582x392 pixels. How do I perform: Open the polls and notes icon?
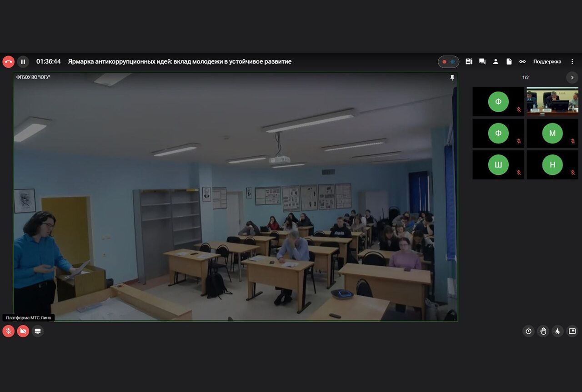pyautogui.click(x=469, y=62)
